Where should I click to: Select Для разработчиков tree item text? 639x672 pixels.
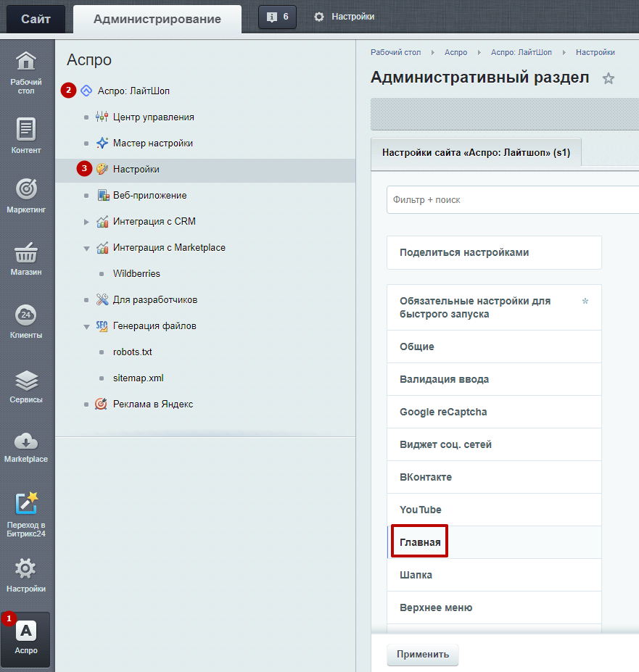(154, 299)
